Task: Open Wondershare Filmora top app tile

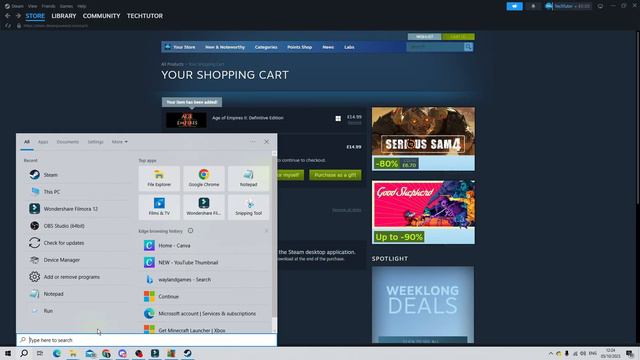Action: [x=204, y=207]
